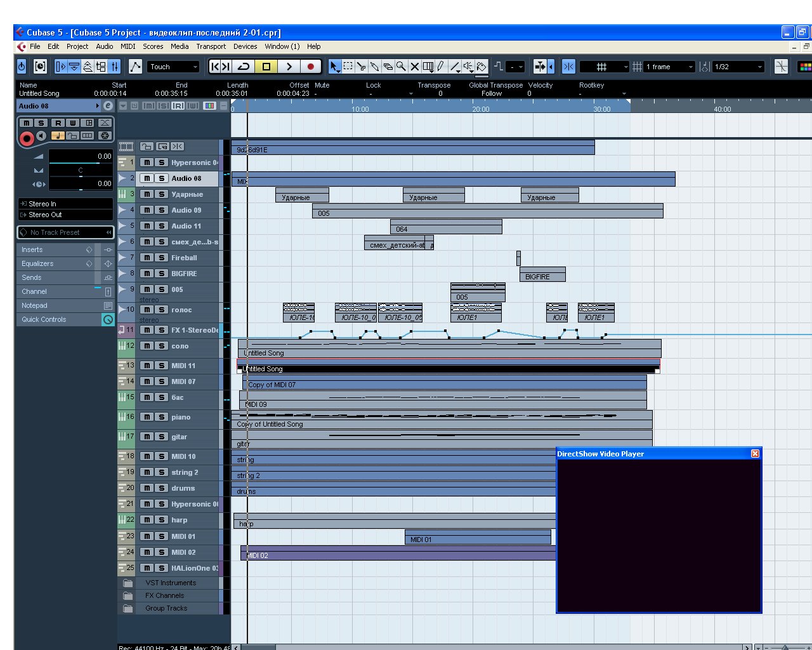This screenshot has width=812, height=650.
Task: Open the Scores menu
Action: 153,46
